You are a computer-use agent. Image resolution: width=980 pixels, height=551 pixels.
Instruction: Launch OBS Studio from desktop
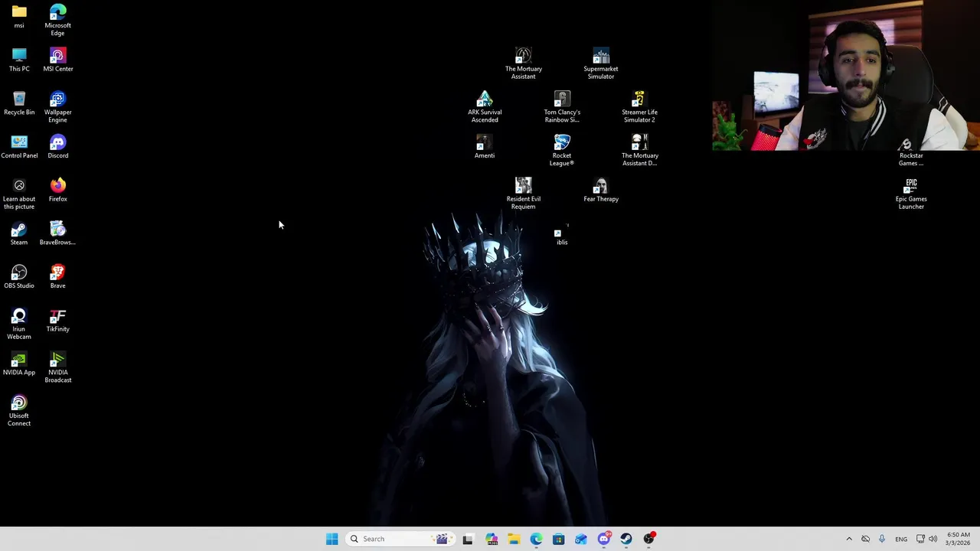(x=19, y=277)
